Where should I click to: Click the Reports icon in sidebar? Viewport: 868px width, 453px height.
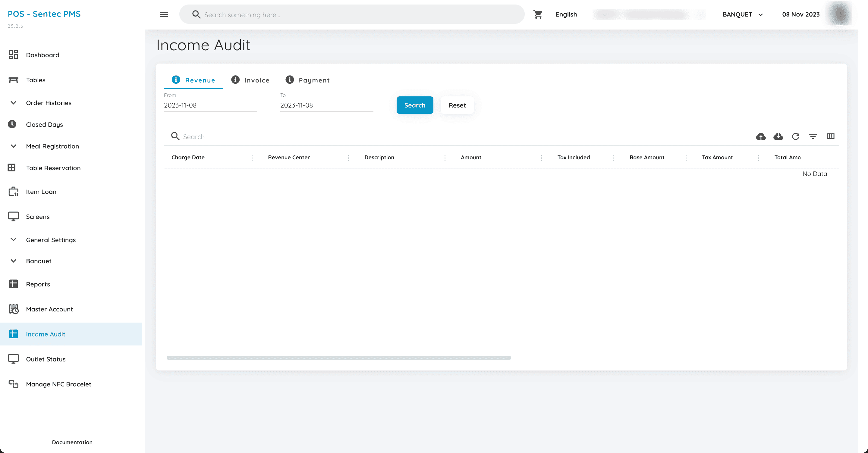[13, 284]
